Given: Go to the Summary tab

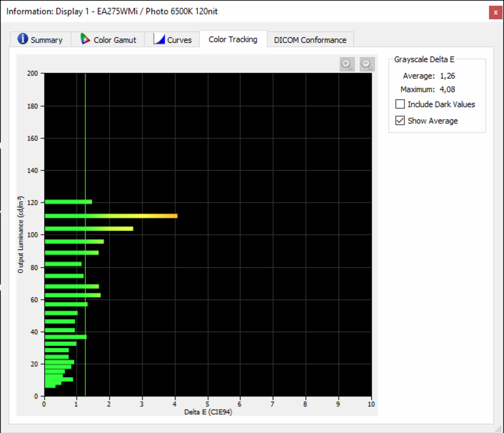Looking at the screenshot, I should click(x=46, y=40).
